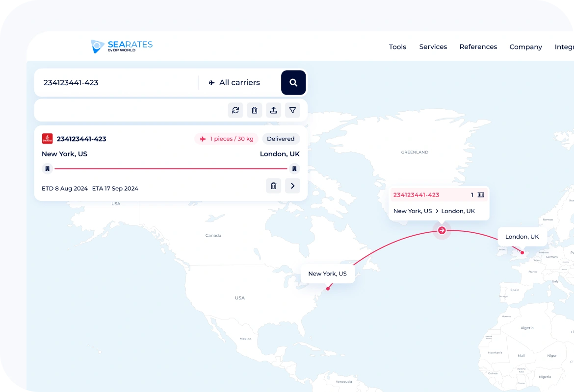
Task: Delete shipment via card trash icon
Action: 273,186
